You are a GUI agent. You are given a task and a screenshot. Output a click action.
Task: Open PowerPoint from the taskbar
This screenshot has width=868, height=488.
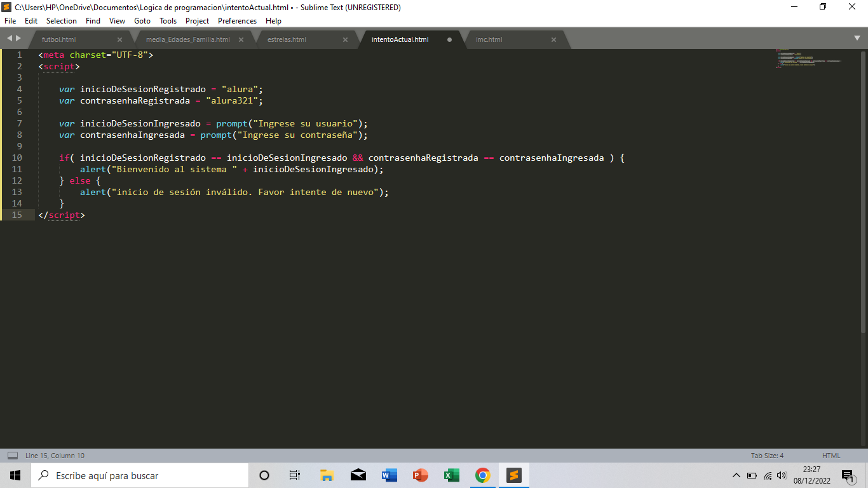(421, 475)
